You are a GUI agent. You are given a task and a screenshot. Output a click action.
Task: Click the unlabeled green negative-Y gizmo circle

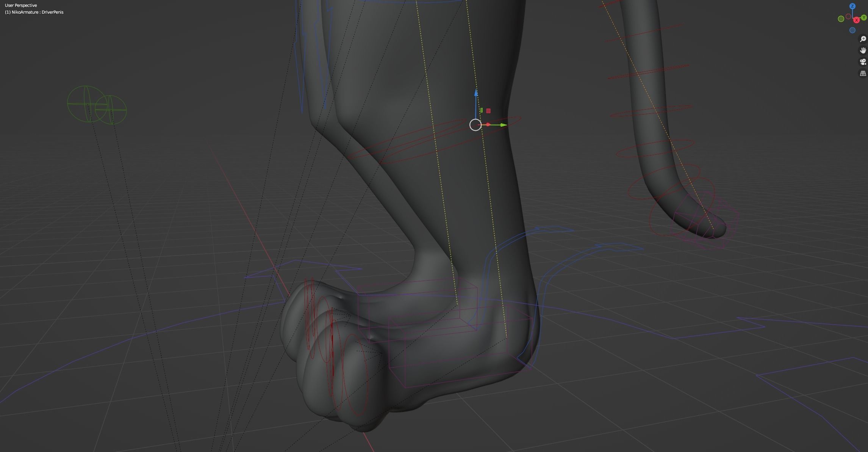click(x=841, y=19)
